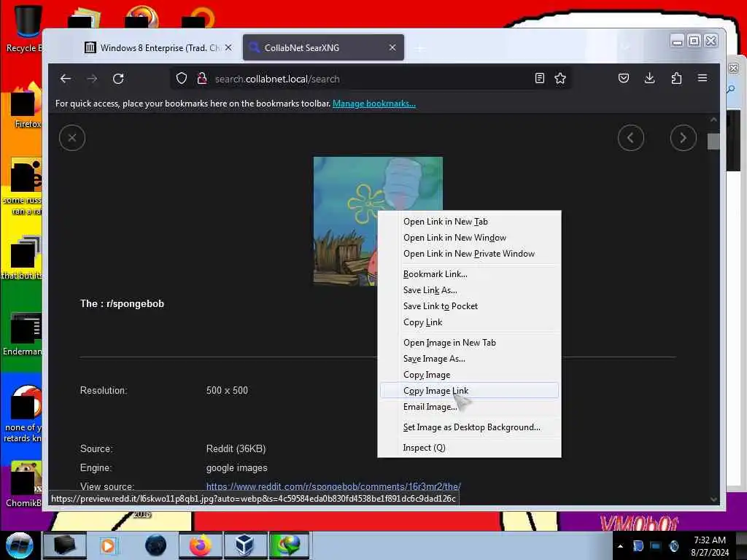Open the Save to Pocket toolbar icon
This screenshot has width=747, height=560.
pos(624,78)
